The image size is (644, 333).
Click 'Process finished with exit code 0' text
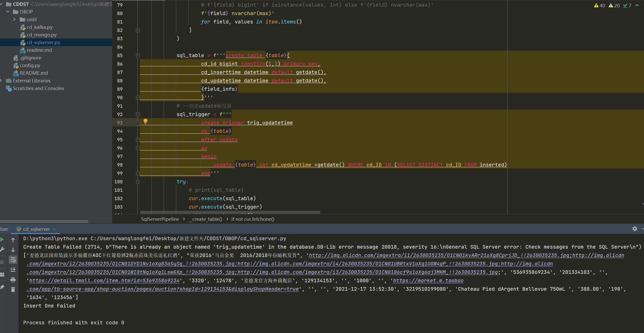(74, 323)
